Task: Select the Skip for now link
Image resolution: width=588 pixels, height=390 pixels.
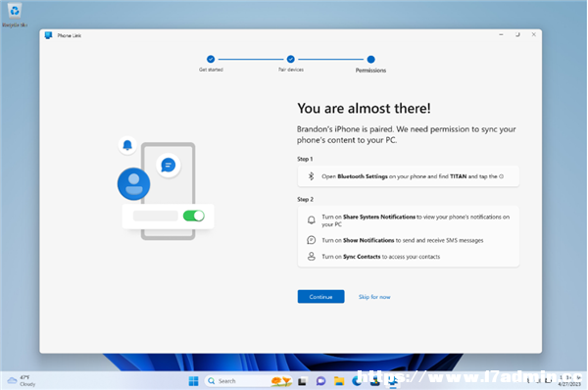Action: click(374, 297)
